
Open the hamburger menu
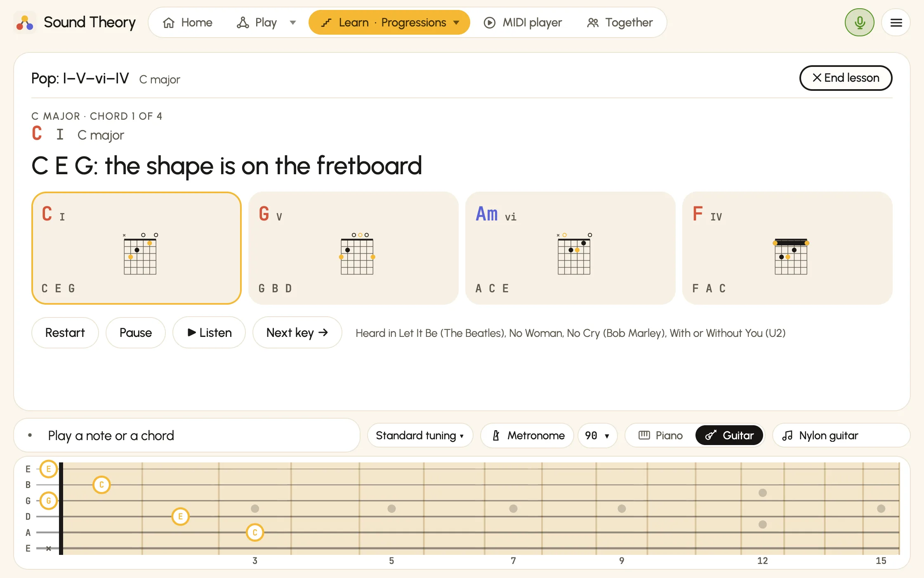pos(896,23)
